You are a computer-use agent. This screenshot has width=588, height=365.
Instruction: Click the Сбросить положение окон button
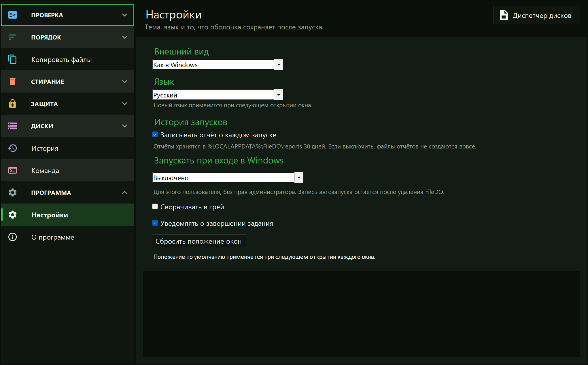[199, 241]
